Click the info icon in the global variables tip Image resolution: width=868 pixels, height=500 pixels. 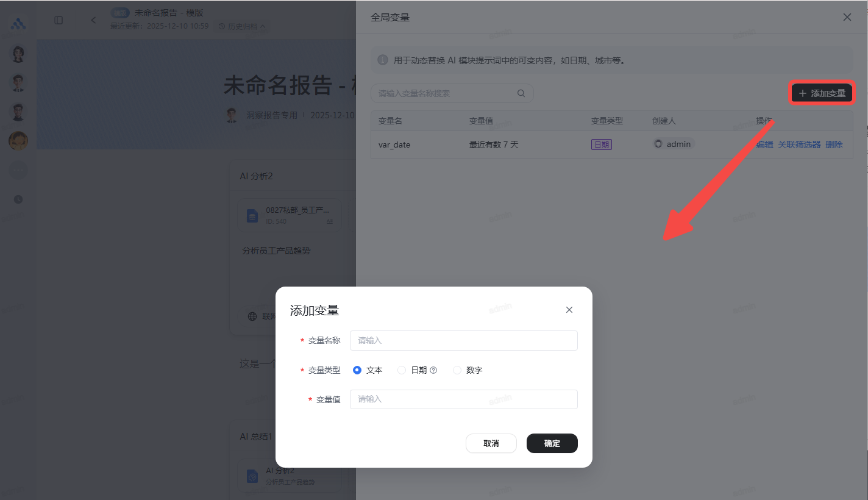pyautogui.click(x=383, y=60)
